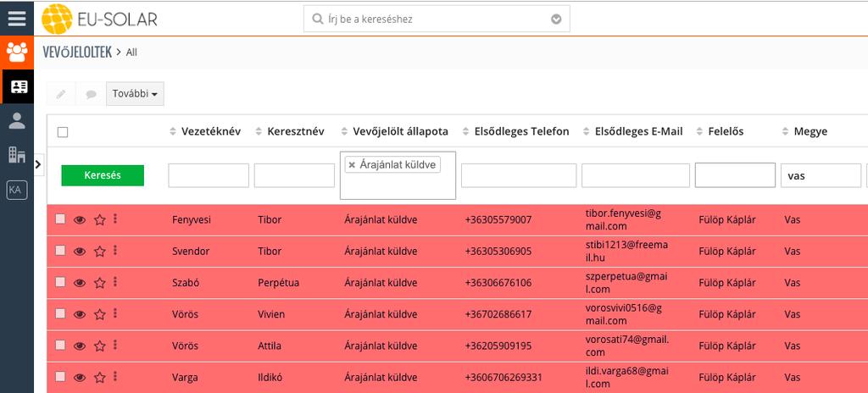Star the Varga Ildikó record

coord(100,378)
